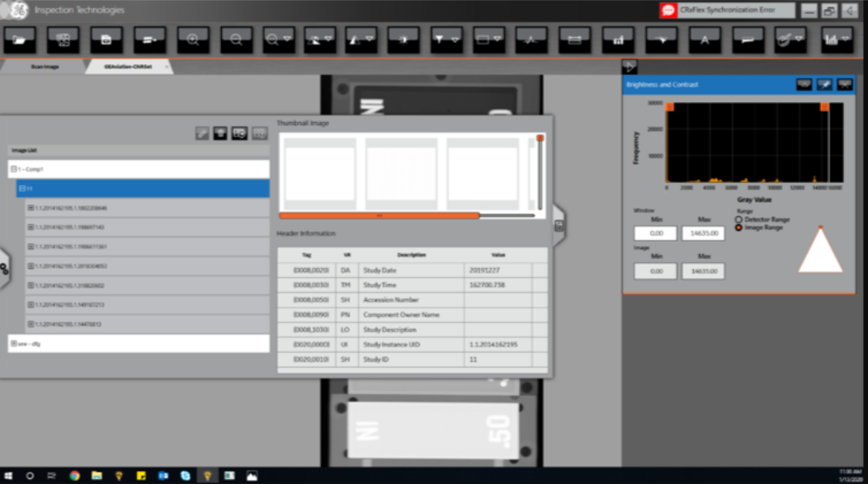Click the zoom out magnifier icon
Screen dimensions: 868x484
[236, 39]
